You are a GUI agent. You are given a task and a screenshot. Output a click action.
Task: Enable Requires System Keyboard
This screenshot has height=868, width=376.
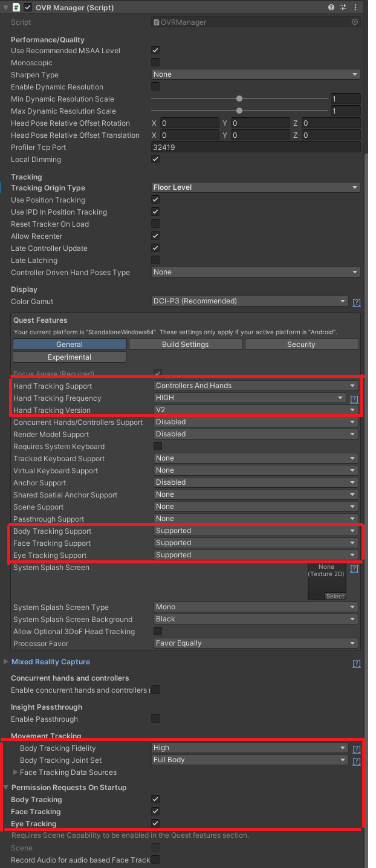[x=158, y=447]
